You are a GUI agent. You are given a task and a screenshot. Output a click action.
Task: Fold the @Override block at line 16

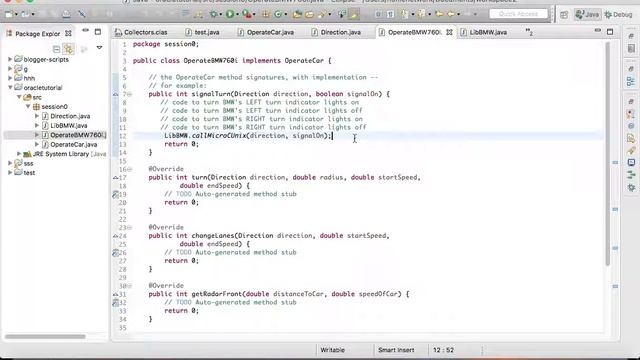coord(129,169)
